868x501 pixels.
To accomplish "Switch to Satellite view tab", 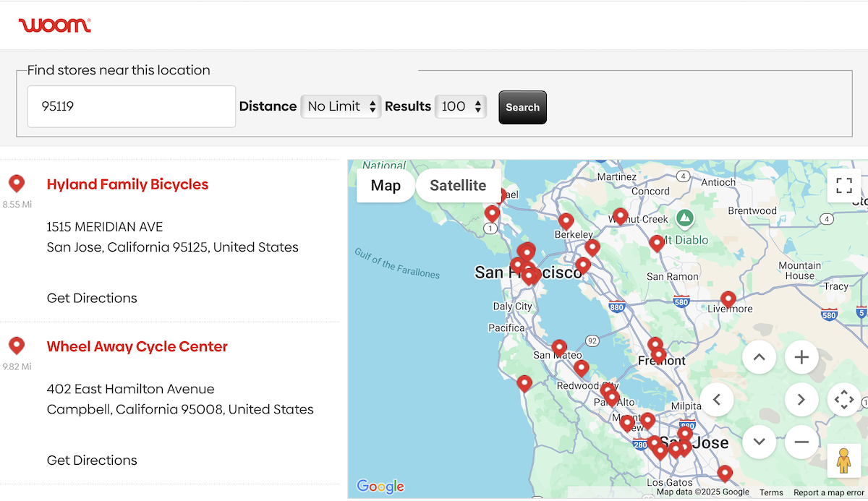I will 458,186.
